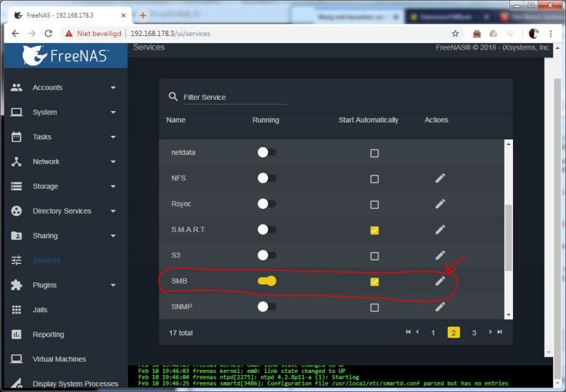
Task: Go to services page 3
Action: point(474,333)
